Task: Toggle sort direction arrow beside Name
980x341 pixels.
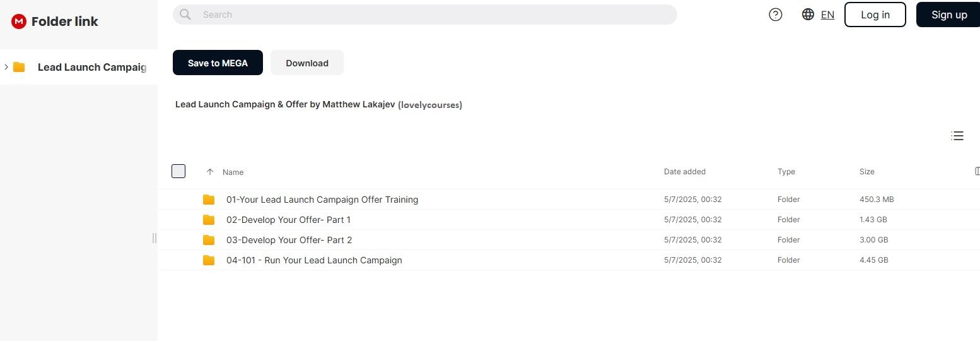Action: (x=210, y=172)
